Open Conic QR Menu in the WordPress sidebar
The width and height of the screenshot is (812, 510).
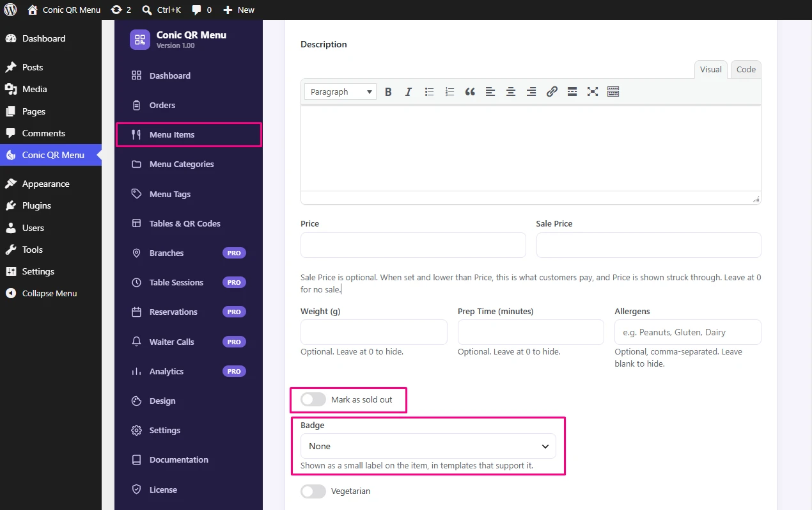click(51, 155)
